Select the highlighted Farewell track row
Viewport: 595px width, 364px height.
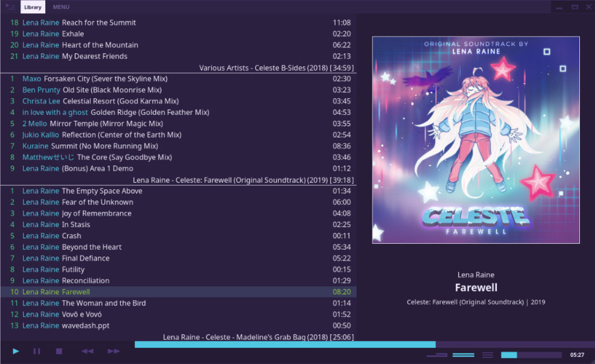click(x=178, y=292)
